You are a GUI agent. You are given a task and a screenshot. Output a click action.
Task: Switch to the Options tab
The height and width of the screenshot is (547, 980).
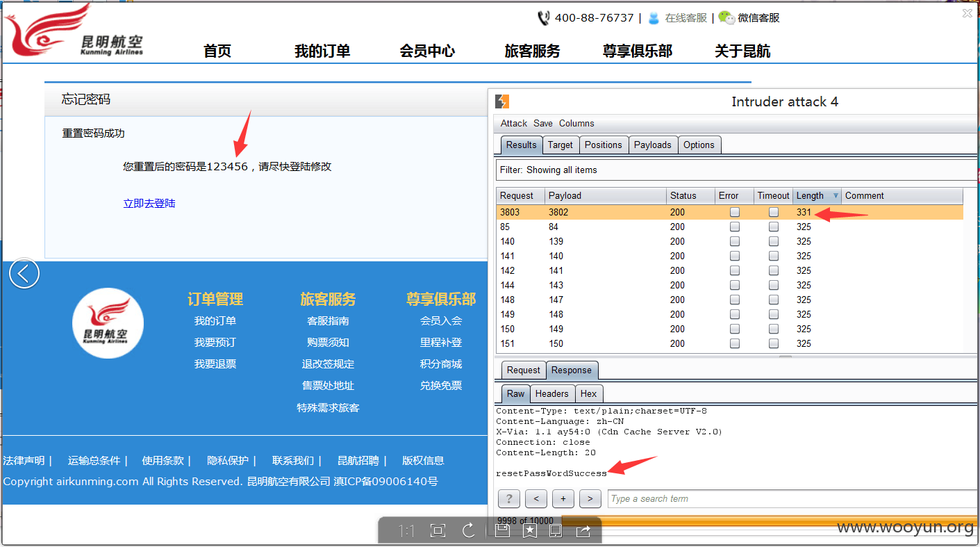coord(699,145)
